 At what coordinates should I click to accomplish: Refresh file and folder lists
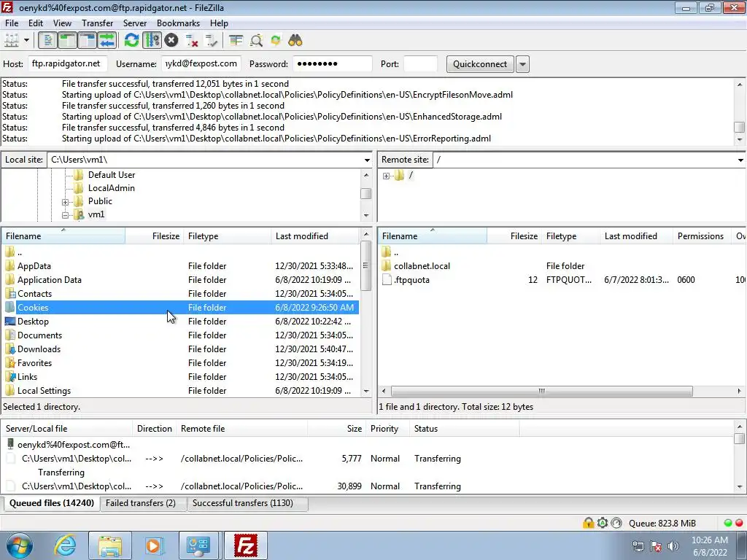pos(131,41)
